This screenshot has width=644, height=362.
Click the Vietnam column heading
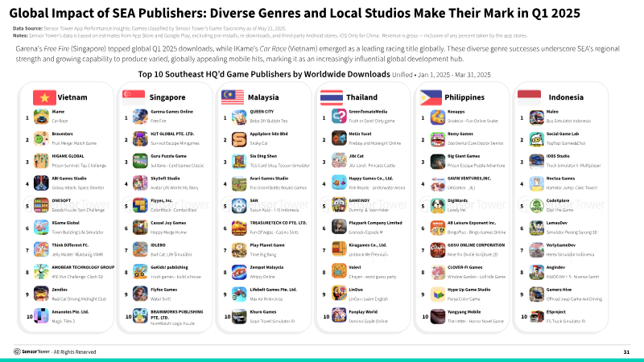click(72, 97)
